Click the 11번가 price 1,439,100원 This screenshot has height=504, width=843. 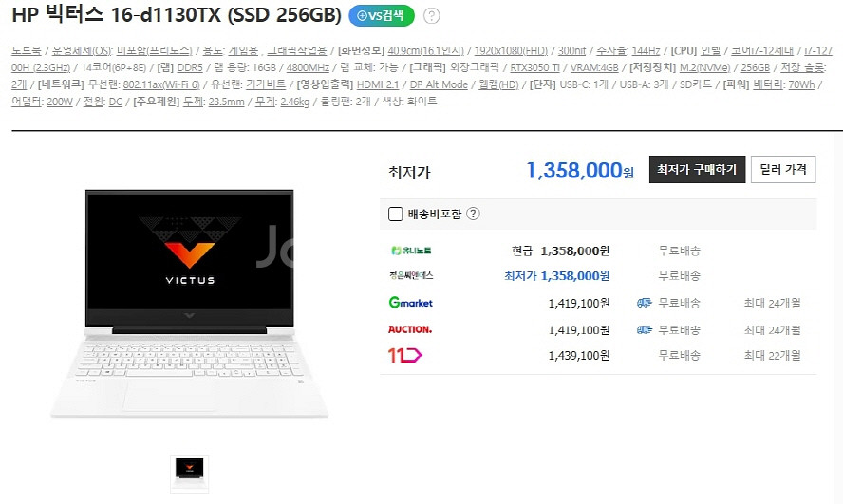click(578, 355)
